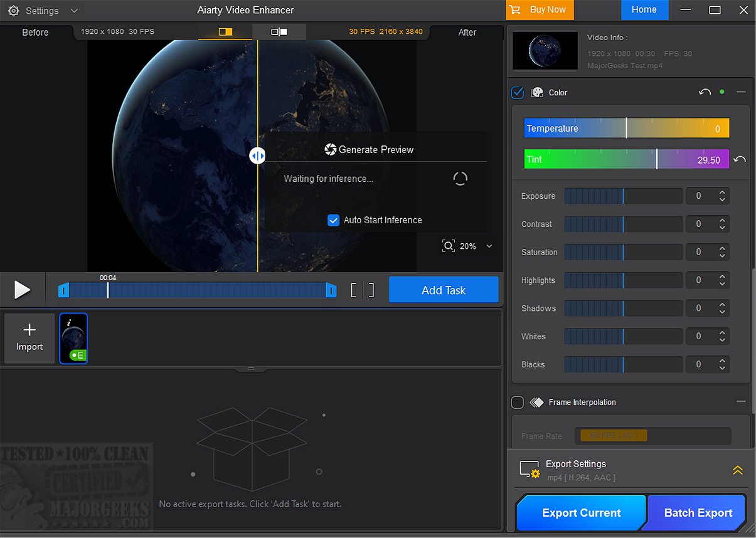Screen dimensions: 756x538
Task: Enable Frame Interpolation checkbox
Action: 518,403
